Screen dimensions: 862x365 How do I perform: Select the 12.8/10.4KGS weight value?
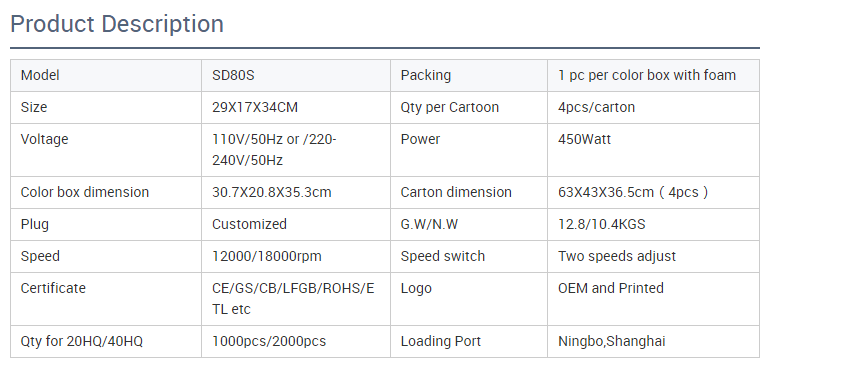(x=601, y=224)
